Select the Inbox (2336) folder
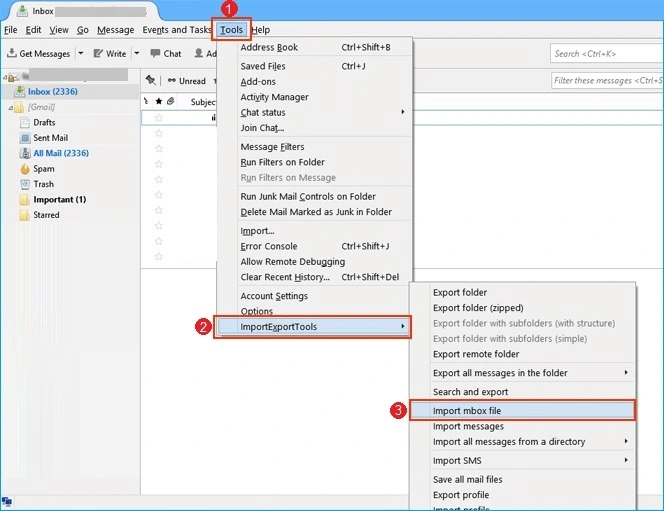 pyautogui.click(x=53, y=91)
